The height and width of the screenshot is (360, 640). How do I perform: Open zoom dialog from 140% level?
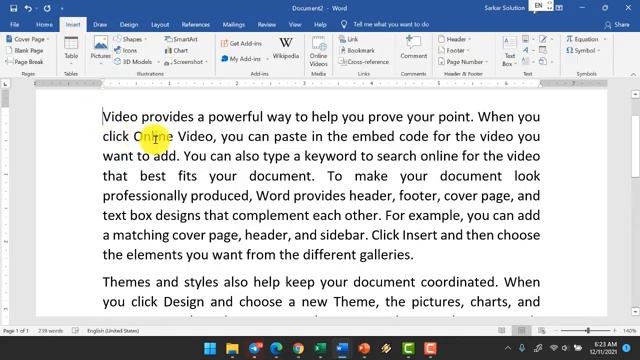click(x=629, y=331)
